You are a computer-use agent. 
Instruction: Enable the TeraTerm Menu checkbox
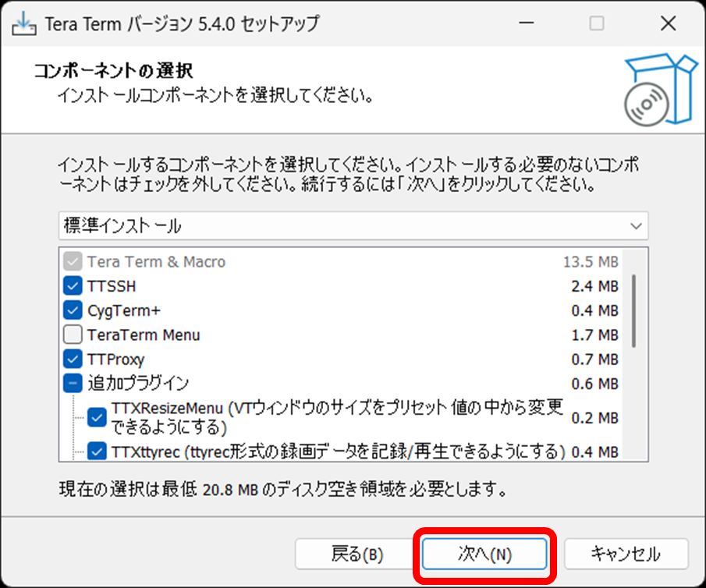[73, 335]
